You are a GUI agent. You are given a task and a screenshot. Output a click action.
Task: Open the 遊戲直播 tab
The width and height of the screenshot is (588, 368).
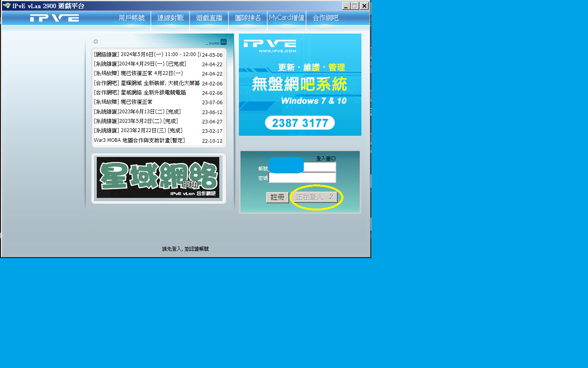click(x=209, y=18)
